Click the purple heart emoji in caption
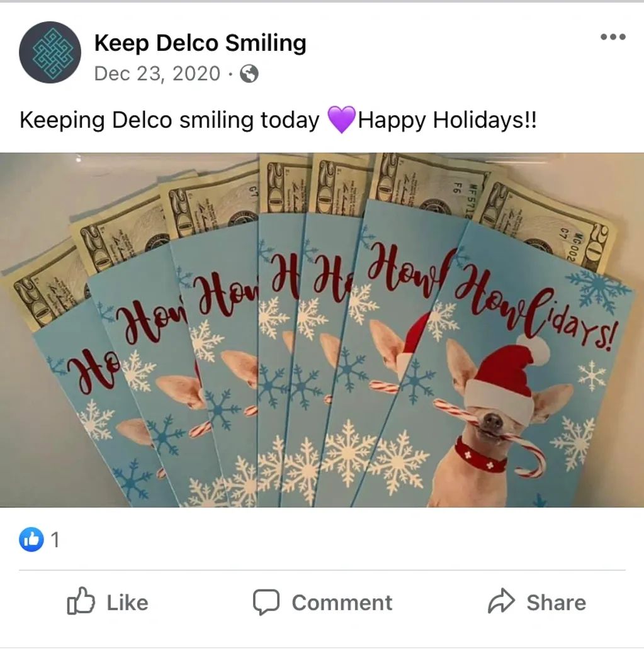Image resolution: width=644 pixels, height=658 pixels. click(341, 120)
